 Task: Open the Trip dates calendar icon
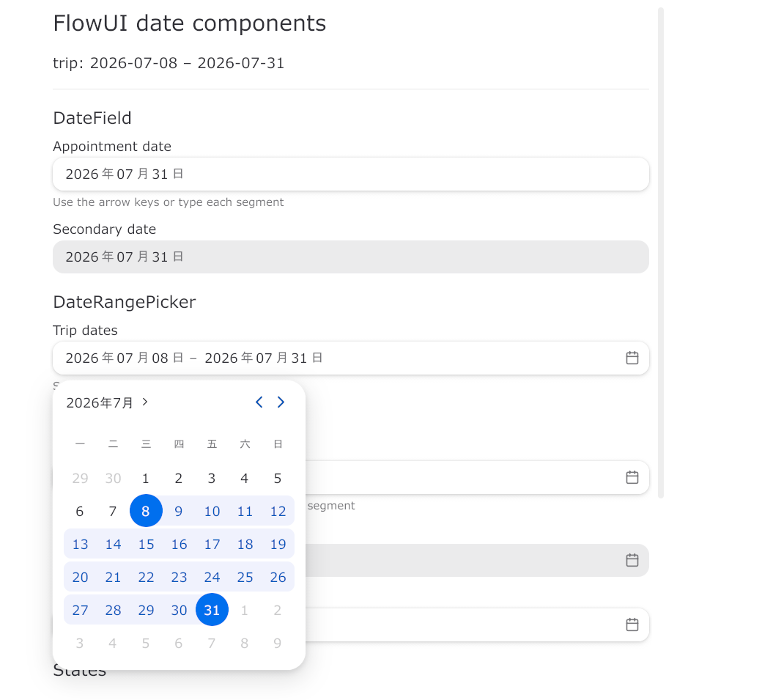click(632, 358)
